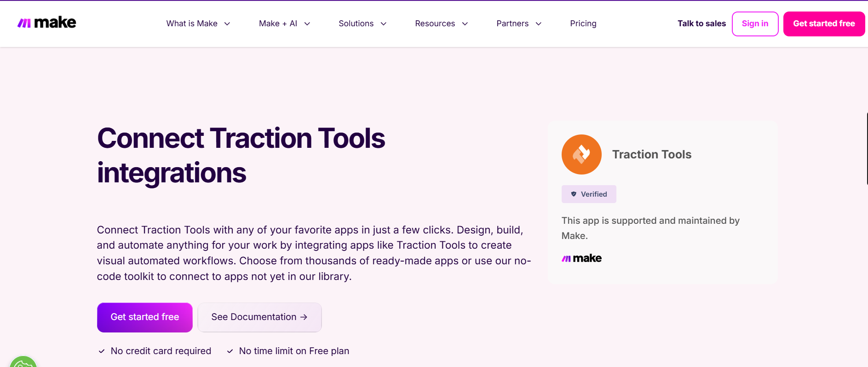Viewport: 868px width, 367px height.
Task: Open the Traction Tools orange app icon
Action: (x=581, y=154)
